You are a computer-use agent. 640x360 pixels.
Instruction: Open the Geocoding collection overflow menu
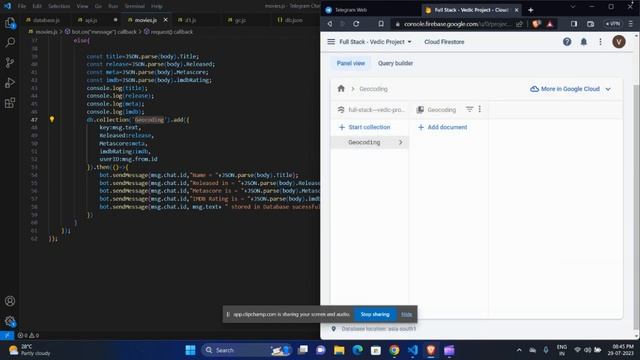pos(480,109)
